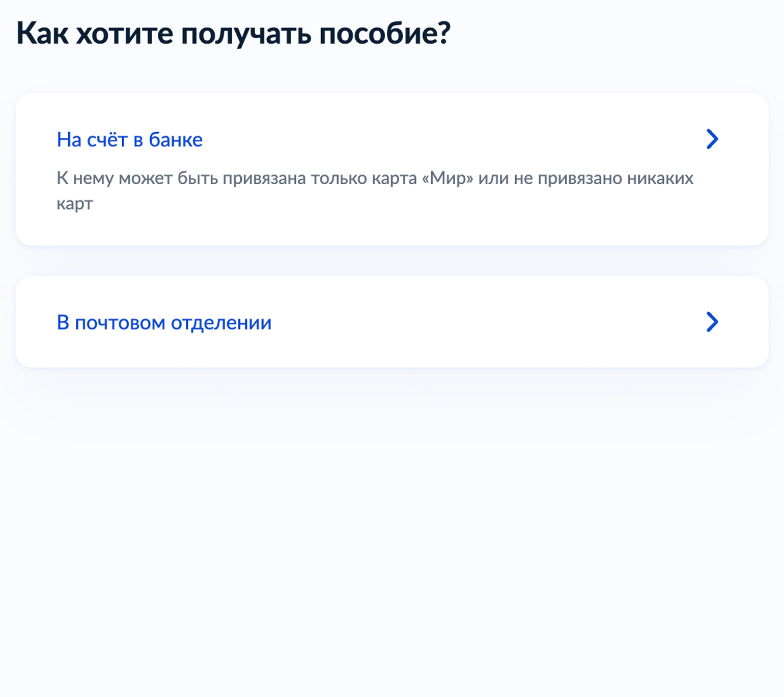Expand the post office option via its right arrow
This screenshot has height=697, width=784.
pyautogui.click(x=712, y=322)
